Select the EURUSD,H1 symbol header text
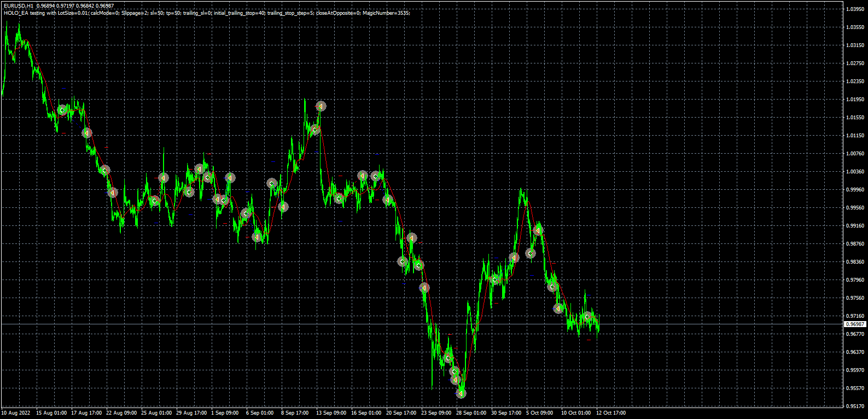 (x=18, y=6)
